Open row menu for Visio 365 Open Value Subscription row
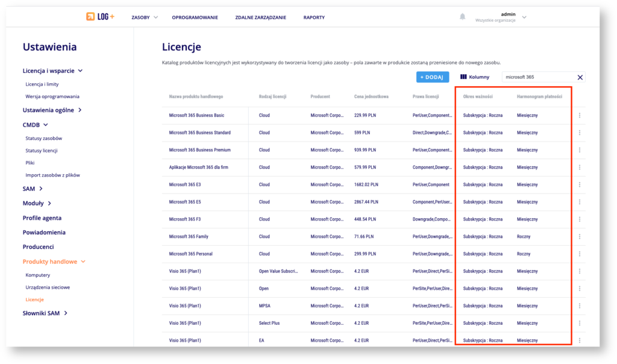Viewport: 617px width, 364px height. (580, 271)
